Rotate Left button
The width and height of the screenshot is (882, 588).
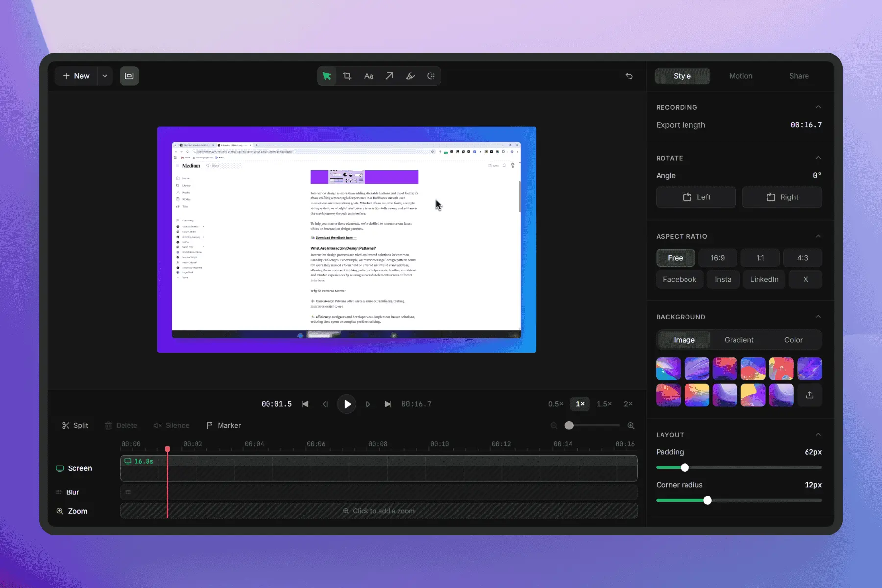pyautogui.click(x=696, y=197)
